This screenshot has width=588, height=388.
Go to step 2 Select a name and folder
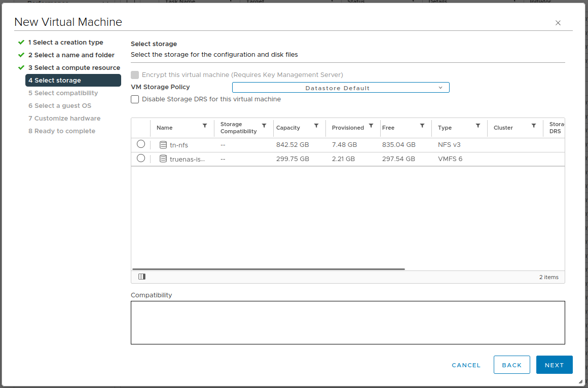(71, 55)
